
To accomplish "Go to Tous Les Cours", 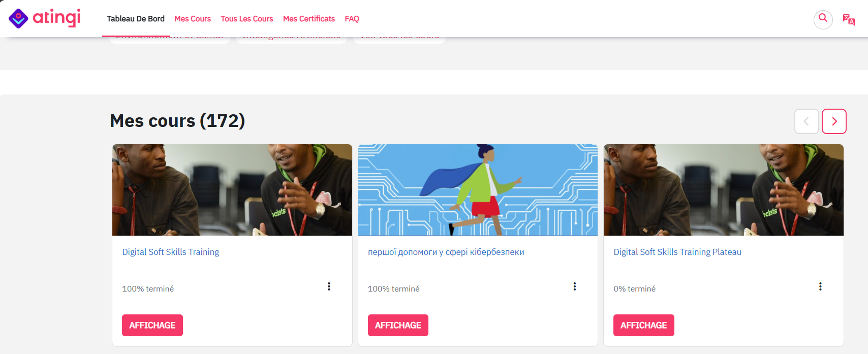I will tap(247, 19).
